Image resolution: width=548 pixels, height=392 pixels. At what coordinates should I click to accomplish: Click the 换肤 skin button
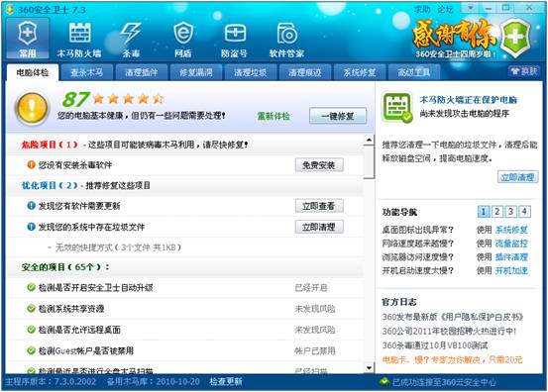coord(524,71)
